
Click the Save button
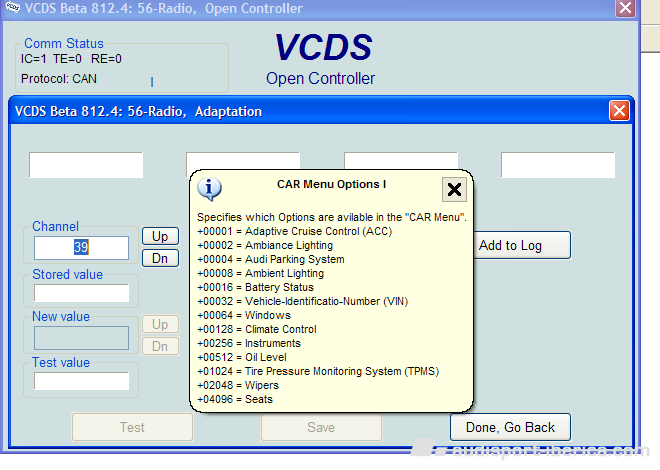pos(321,427)
